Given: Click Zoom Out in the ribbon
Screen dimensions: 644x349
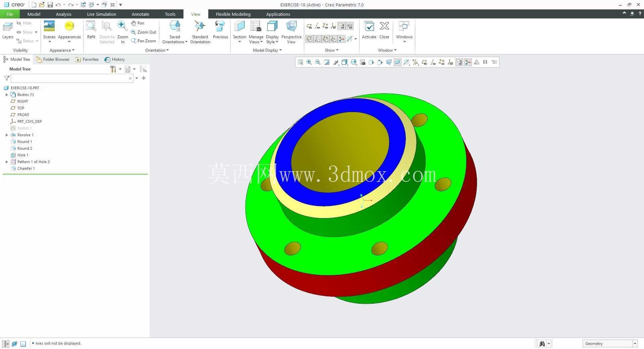Looking at the screenshot, I should click(x=144, y=32).
